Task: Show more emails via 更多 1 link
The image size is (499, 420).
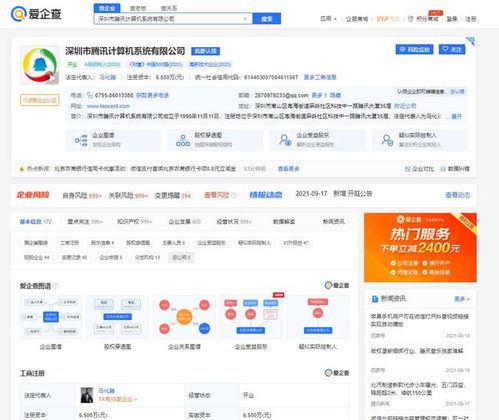Action: [319, 95]
